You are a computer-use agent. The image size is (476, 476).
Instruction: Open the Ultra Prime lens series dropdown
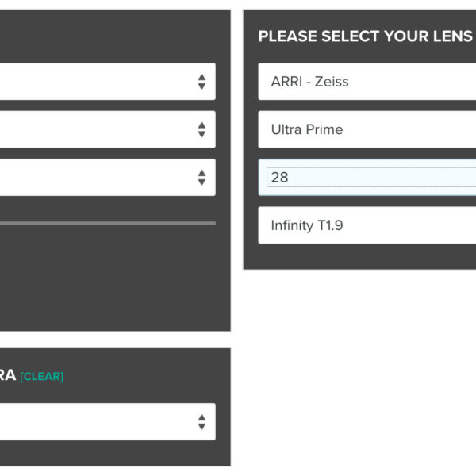click(x=367, y=129)
